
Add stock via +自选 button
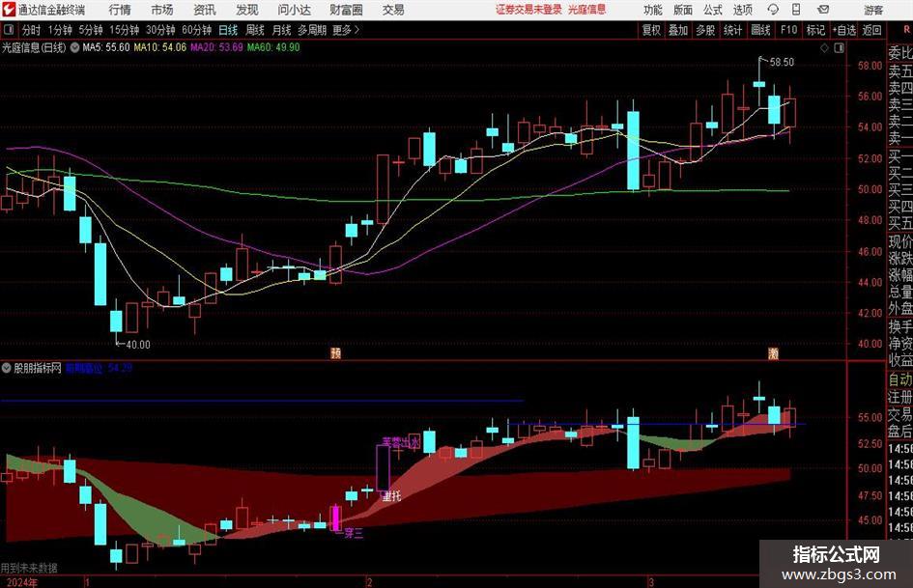(x=844, y=30)
